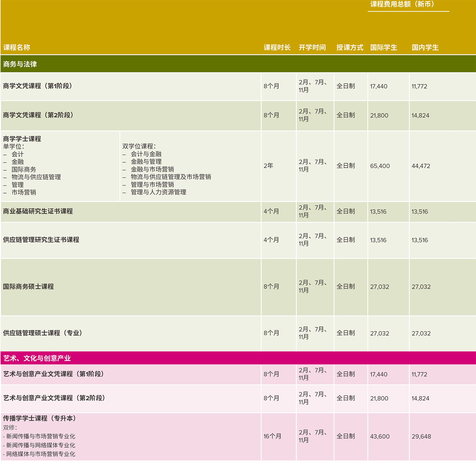
Task: Select the 开学时间 column header
Action: [x=312, y=48]
